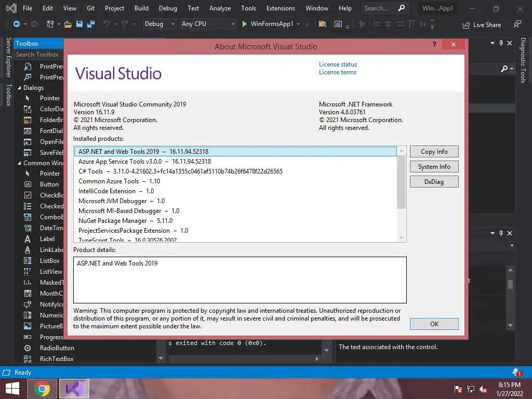The image size is (532, 399).
Task: Open the Server Explorer side tab
Action: click(9, 57)
